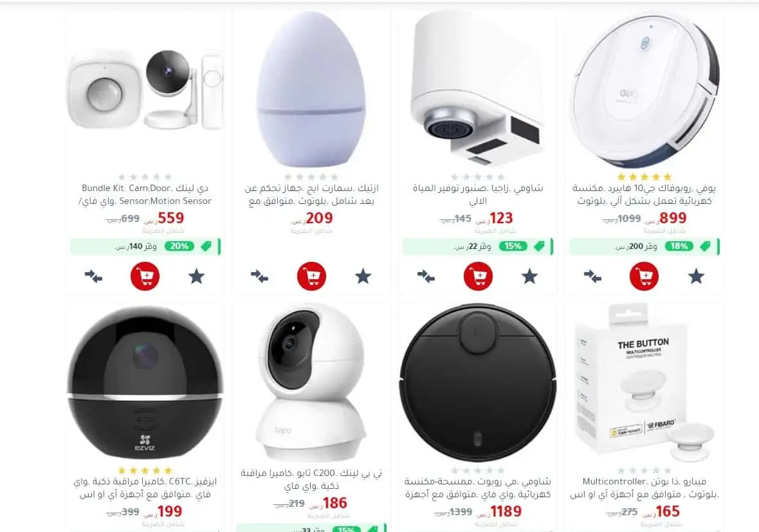This screenshot has height=532, width=759.
Task: Add the egg-shaped smart hub to cart
Action: (x=311, y=276)
